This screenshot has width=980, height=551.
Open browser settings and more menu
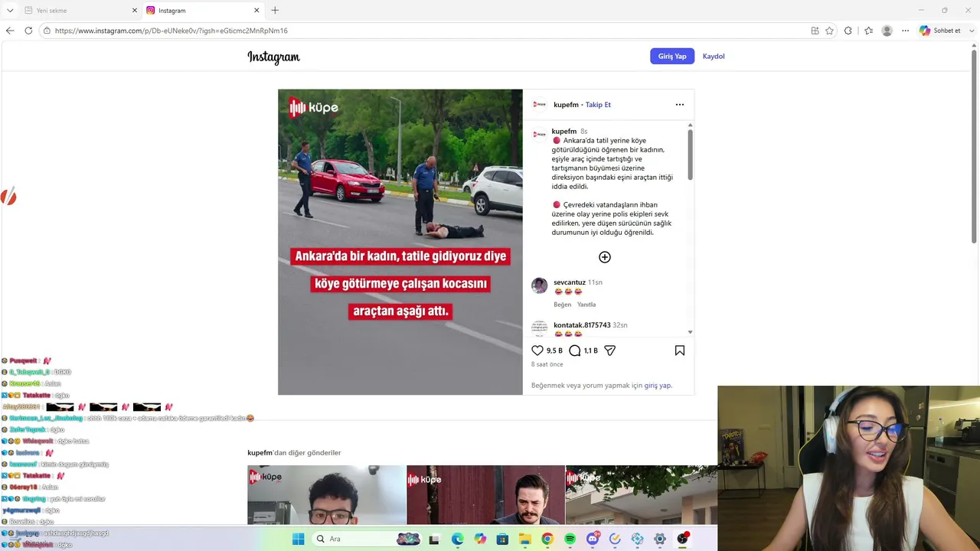click(905, 31)
